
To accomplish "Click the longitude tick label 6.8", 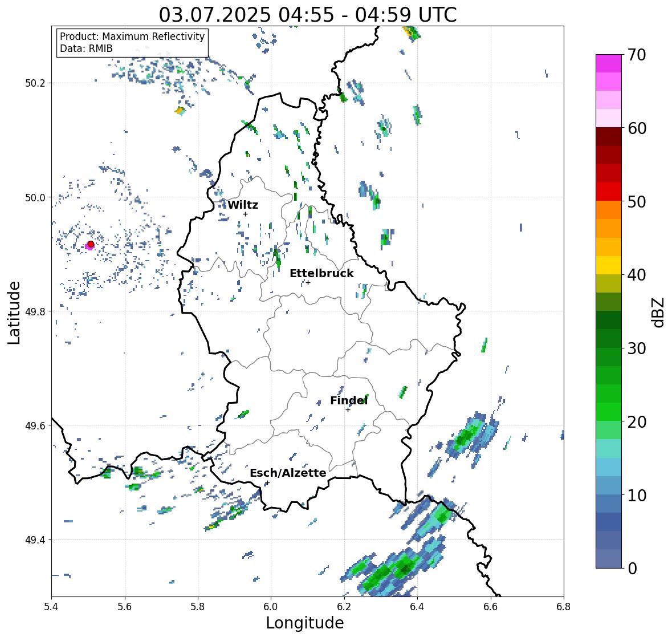I will pos(564,606).
